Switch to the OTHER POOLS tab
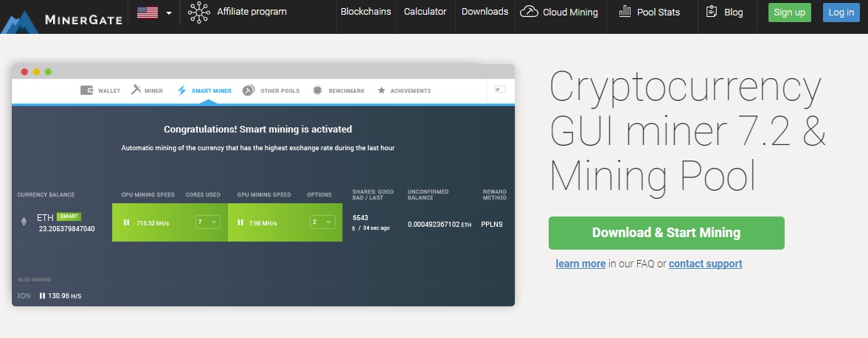This screenshot has height=338, width=868. 280,91
